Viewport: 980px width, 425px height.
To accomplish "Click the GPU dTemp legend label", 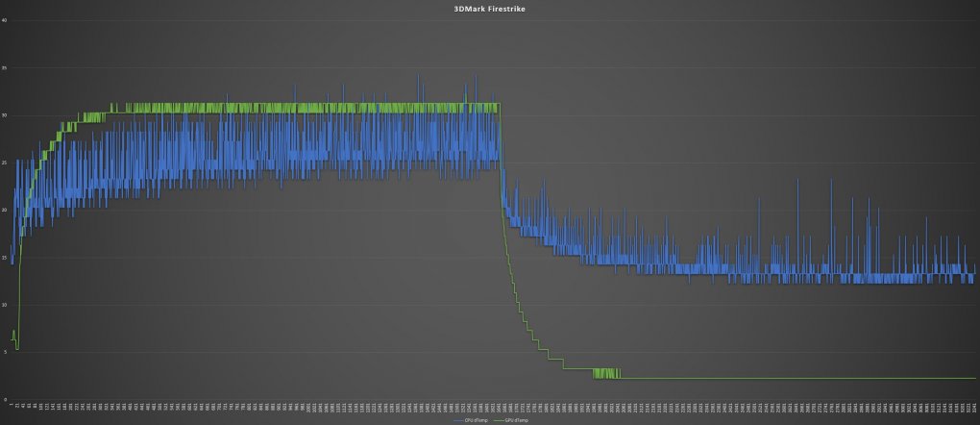I will click(516, 421).
